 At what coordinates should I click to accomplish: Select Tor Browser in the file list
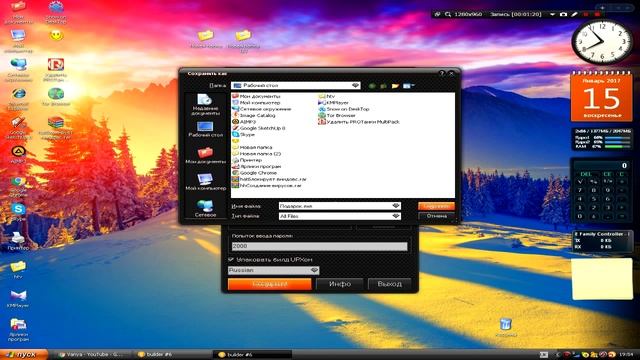(x=337, y=116)
